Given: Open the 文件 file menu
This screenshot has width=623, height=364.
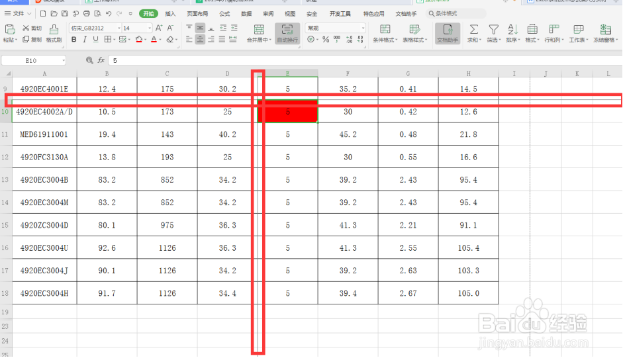Looking at the screenshot, I should 18,13.
